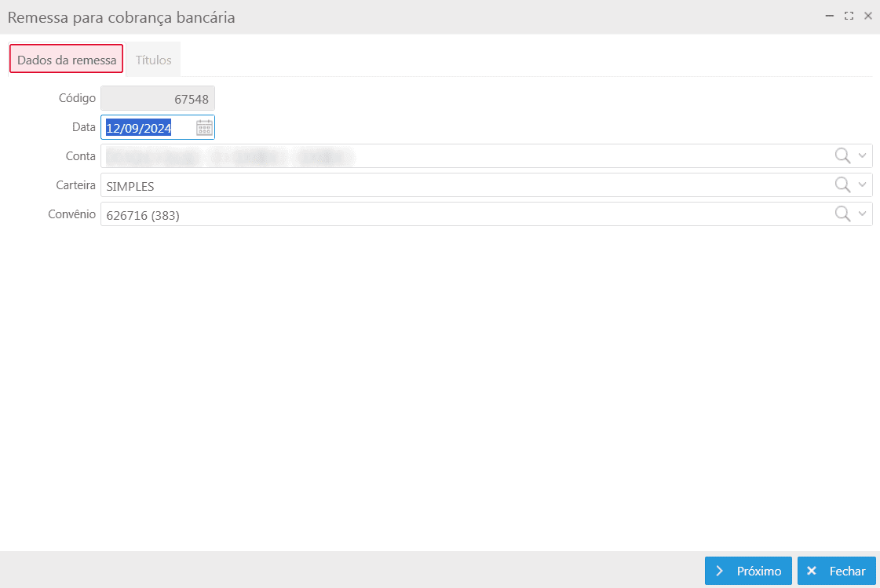Select the Dados da remessa tab

coord(67,60)
